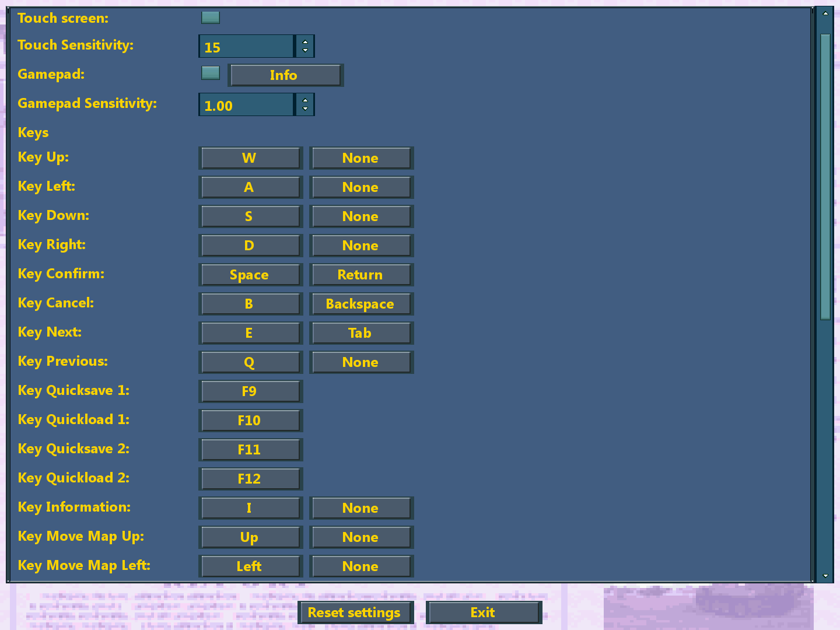Change Quicksave 1 F9 binding
Viewport: 840px width, 630px height.
(251, 391)
